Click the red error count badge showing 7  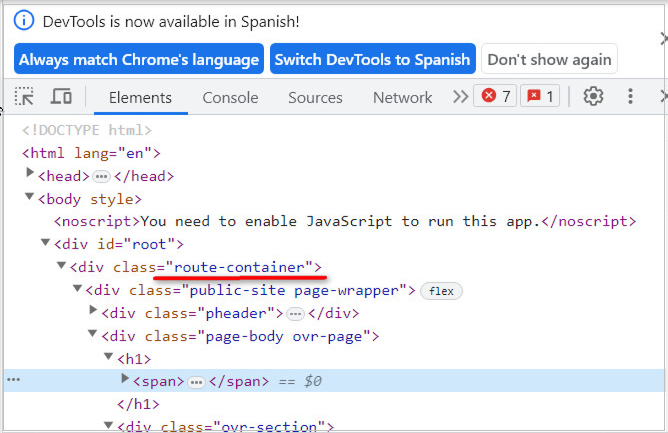pyautogui.click(x=496, y=97)
